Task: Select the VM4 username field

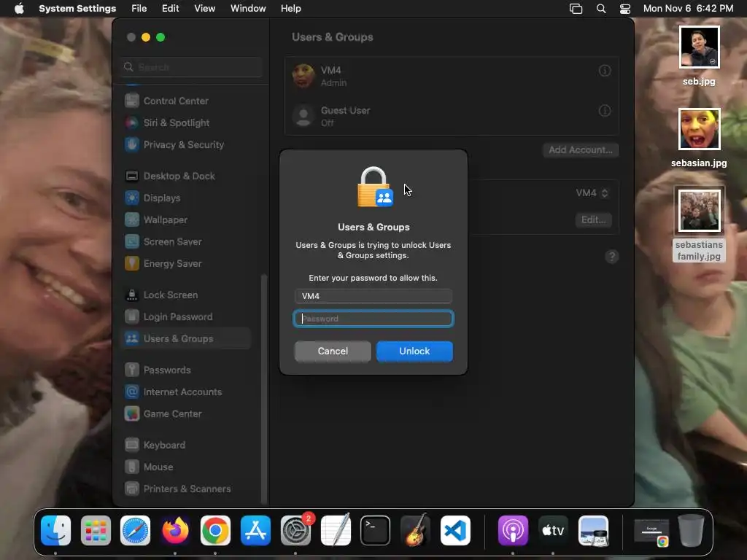Action: coord(373,296)
